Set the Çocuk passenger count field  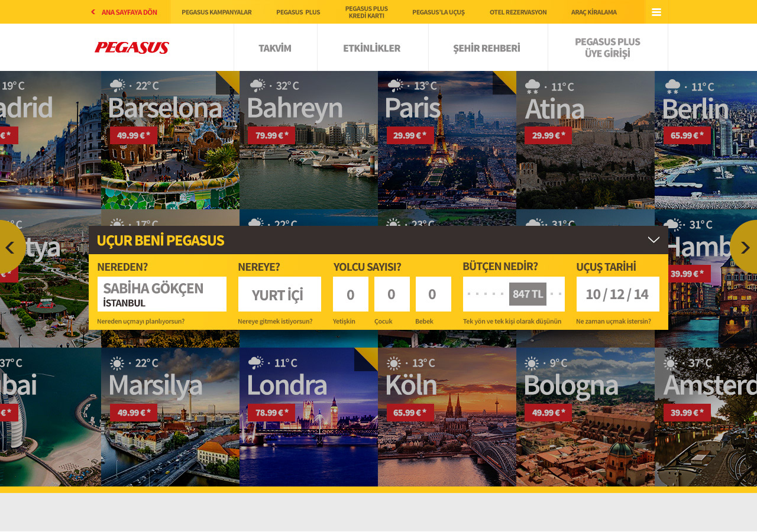coord(392,294)
